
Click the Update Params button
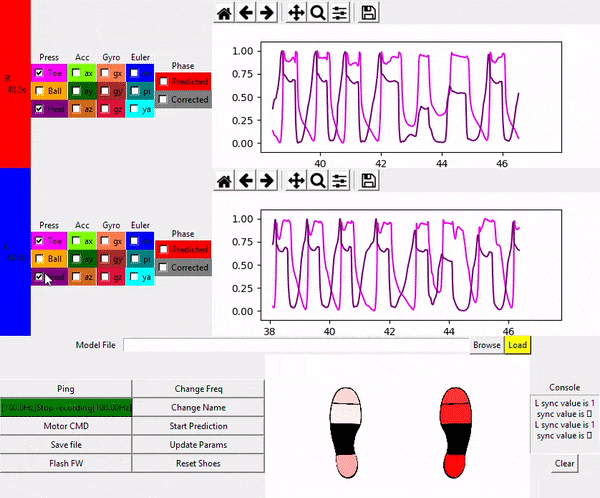[x=198, y=445]
